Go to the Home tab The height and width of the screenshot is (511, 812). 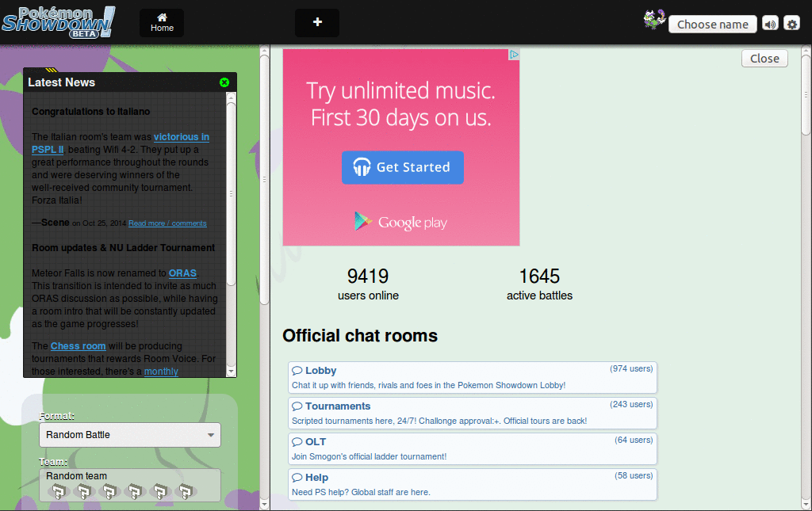(x=162, y=23)
